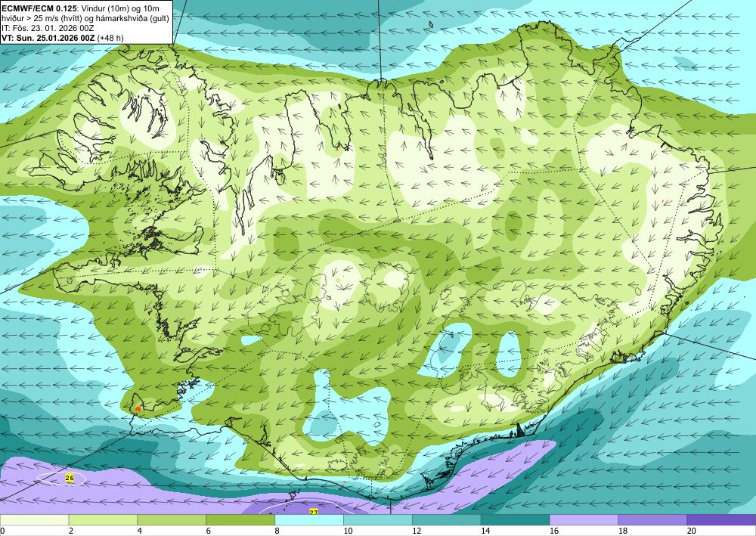Click the teal 12–14 m/s legend swatch
Screen dimensions: 756x536
(x=447, y=520)
